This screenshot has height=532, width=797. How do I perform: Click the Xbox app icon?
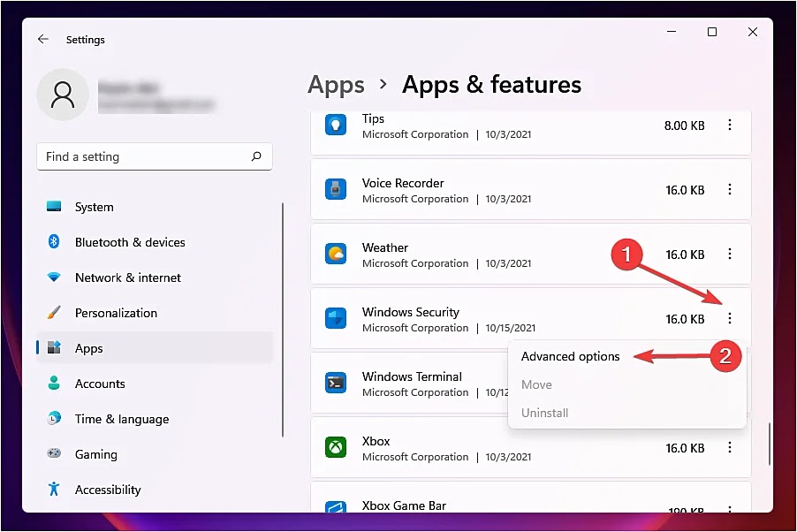[x=336, y=447]
